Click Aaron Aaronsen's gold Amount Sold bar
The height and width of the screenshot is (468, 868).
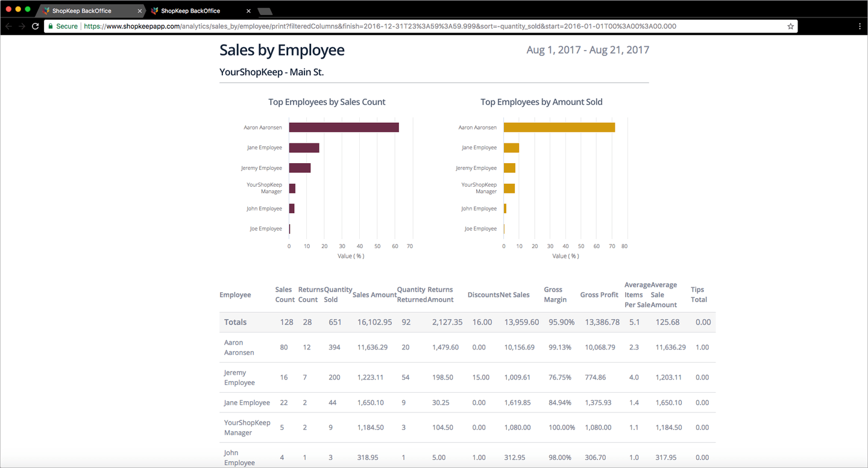pyautogui.click(x=559, y=128)
